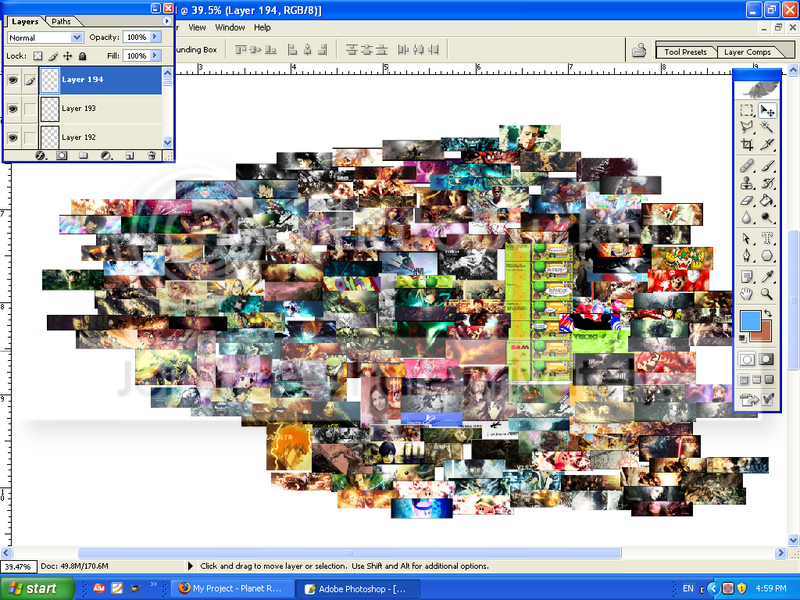Hide Layer 193 with its eye icon
800x600 pixels.
13,109
